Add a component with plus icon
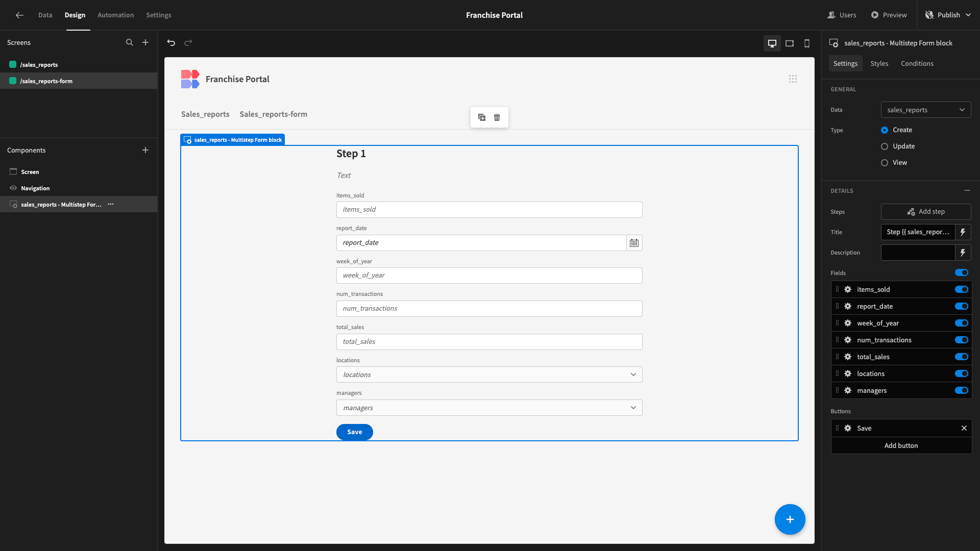Screen dimensions: 980x551 145,151
